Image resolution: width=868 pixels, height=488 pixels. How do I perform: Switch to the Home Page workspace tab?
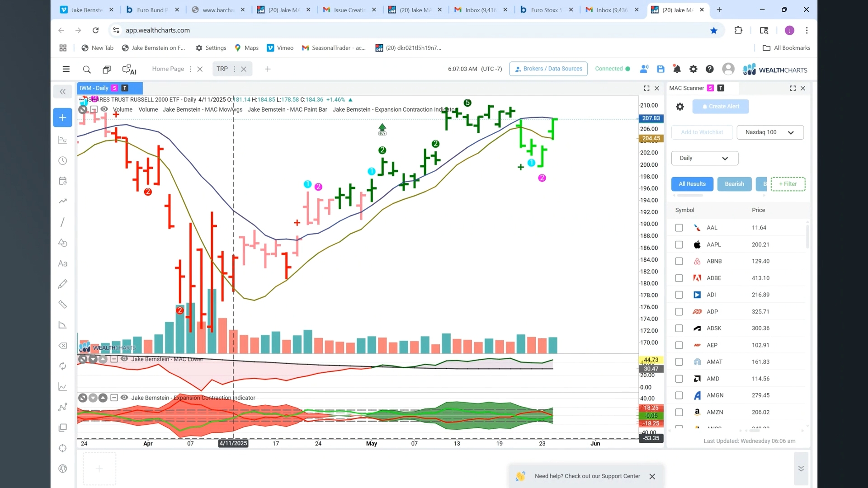[168, 69]
